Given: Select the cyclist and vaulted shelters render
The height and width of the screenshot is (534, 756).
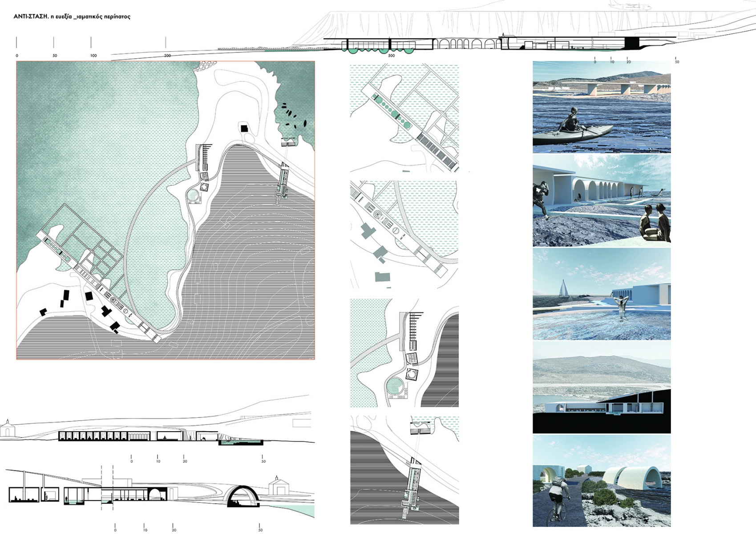Looking at the screenshot, I should (602, 481).
